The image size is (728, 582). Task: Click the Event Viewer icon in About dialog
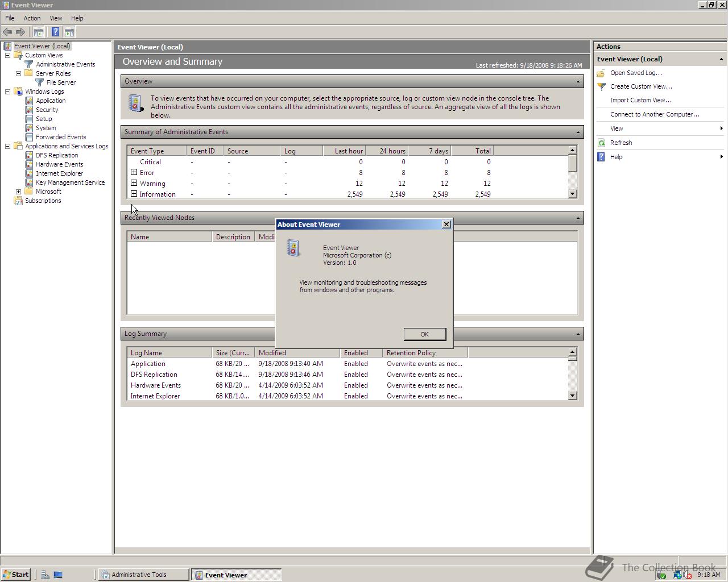click(293, 248)
